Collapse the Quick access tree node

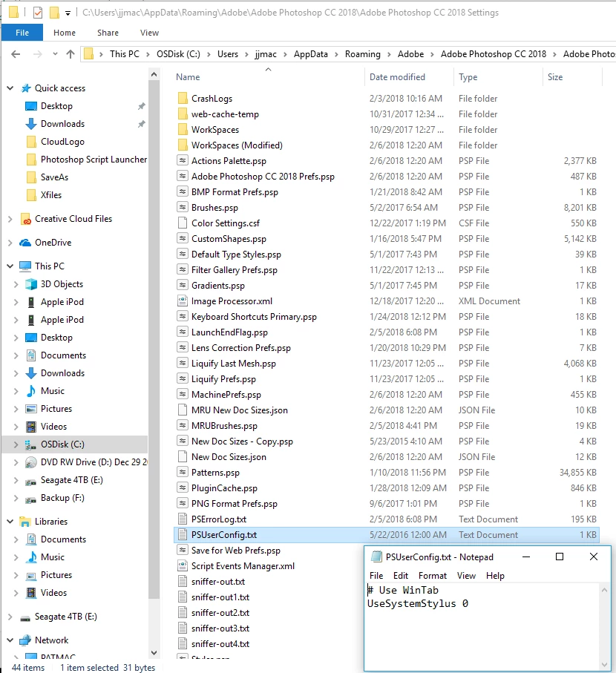10,88
